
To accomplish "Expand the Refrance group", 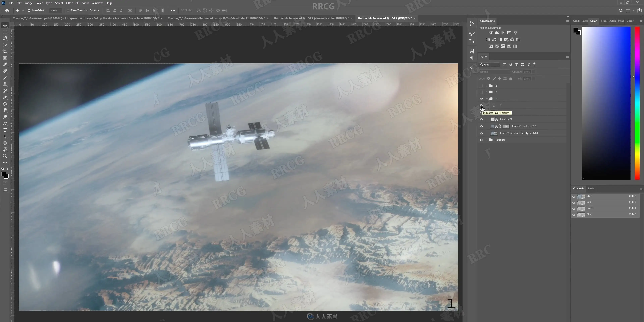I will pos(487,140).
